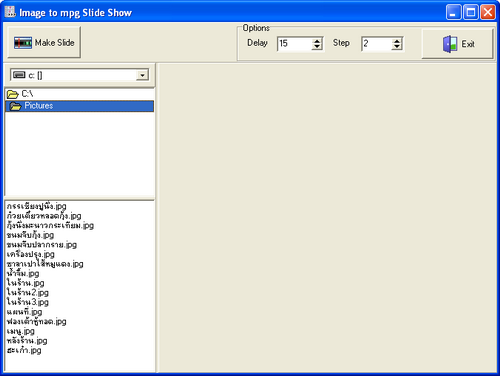Select the file น้ำจิ้ม.jpg

23,273
